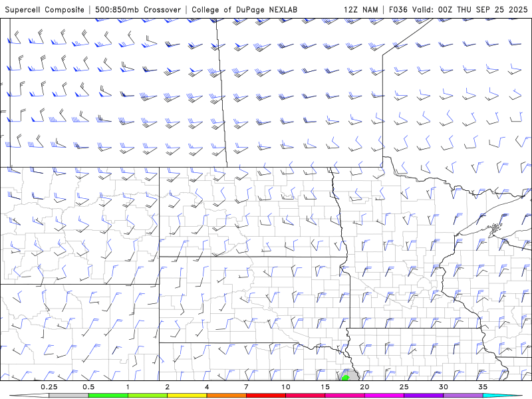The height and width of the screenshot is (399, 532).
Task: Click the '0.5' color bar label
Action: (88, 387)
